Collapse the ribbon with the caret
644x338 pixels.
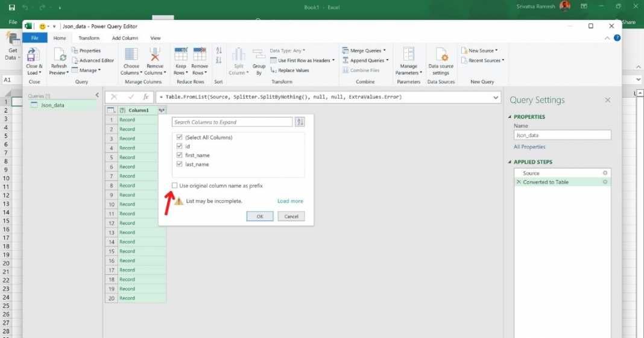(607, 38)
